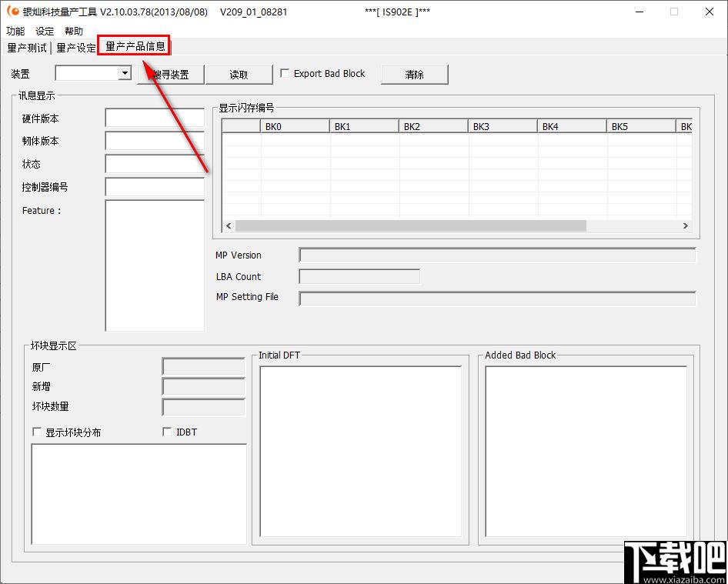Click the 搜寻装置 button
This screenshot has width=728, height=584.
[171, 75]
